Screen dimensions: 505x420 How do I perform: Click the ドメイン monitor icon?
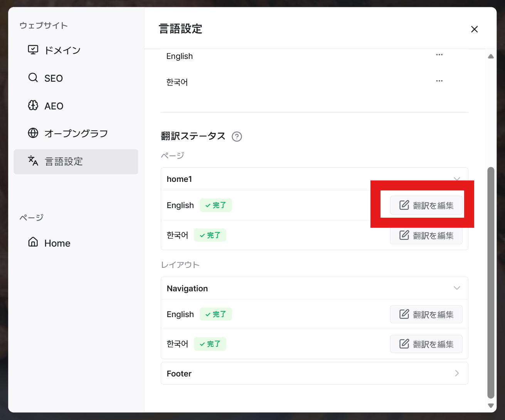coord(33,50)
